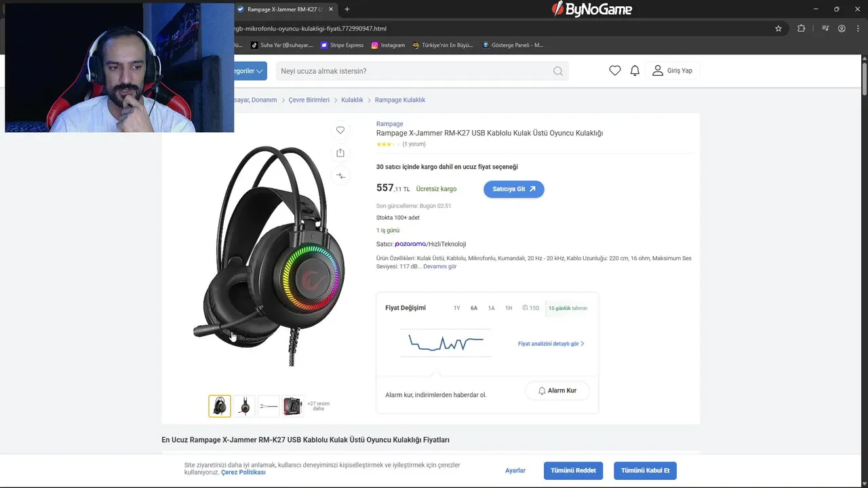The image size is (868, 488).
Task: Click compare arrows icon beside product image
Action: (x=340, y=176)
